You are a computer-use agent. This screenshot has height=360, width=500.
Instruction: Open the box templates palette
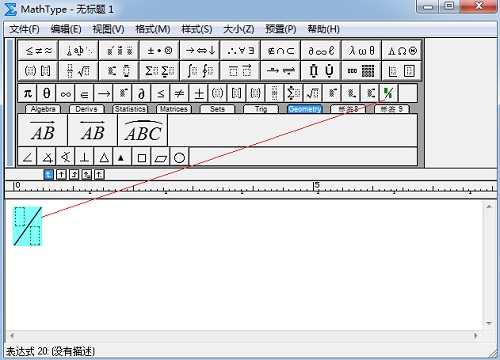point(402,71)
